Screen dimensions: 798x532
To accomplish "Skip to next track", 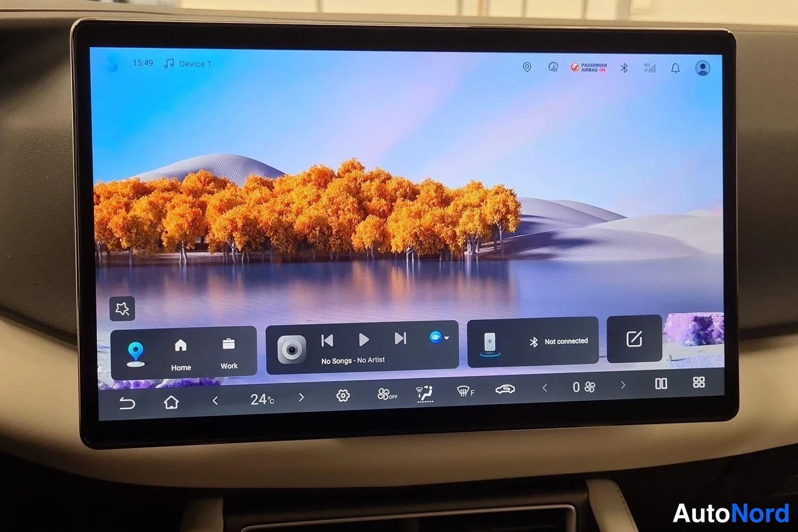I will (401, 338).
